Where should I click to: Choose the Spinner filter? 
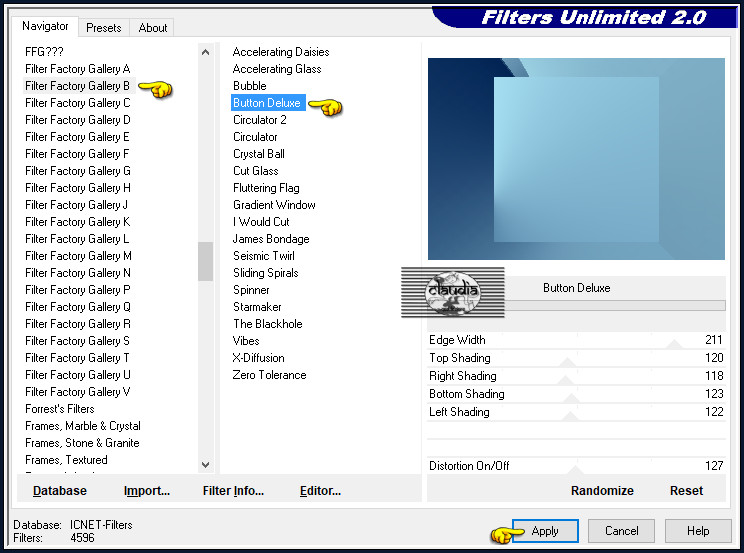click(251, 290)
